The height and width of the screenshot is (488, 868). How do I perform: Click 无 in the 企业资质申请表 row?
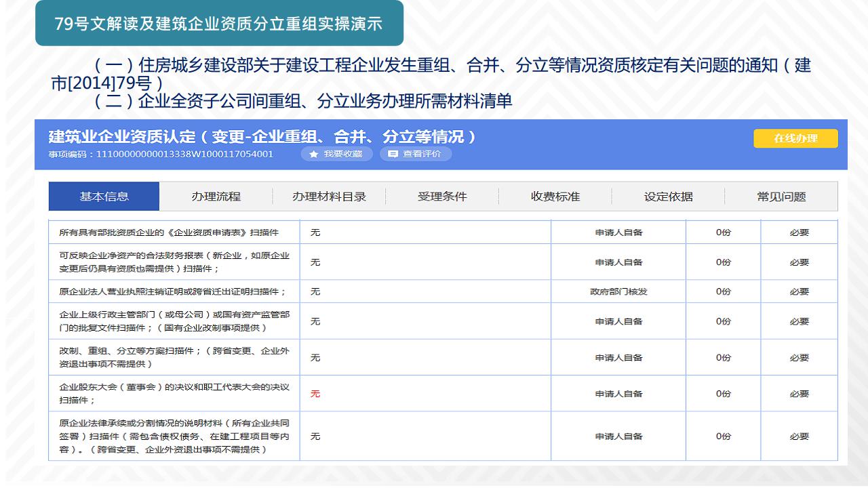tap(315, 232)
